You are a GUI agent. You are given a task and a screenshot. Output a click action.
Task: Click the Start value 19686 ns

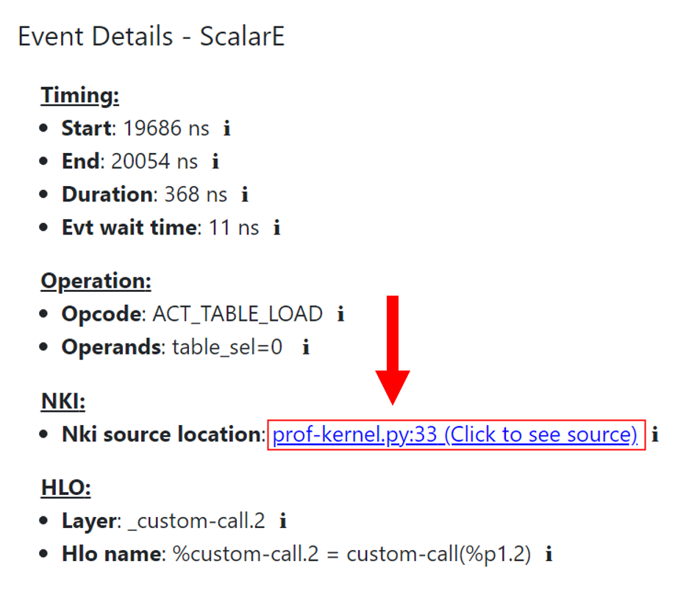click(x=166, y=129)
